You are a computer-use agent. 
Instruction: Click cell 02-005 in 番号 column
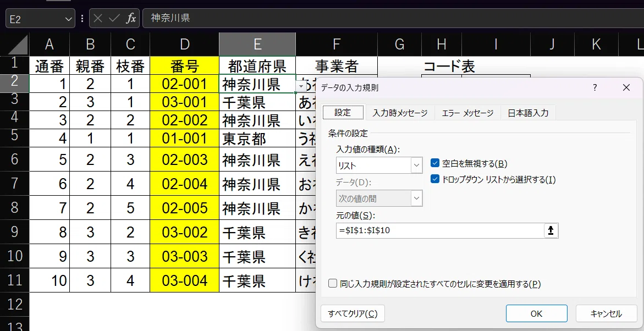pos(185,208)
